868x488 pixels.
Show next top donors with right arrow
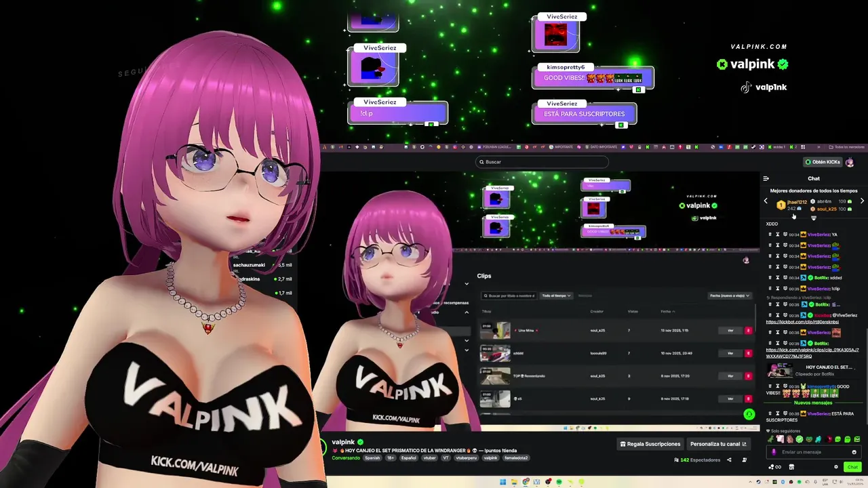coord(862,201)
